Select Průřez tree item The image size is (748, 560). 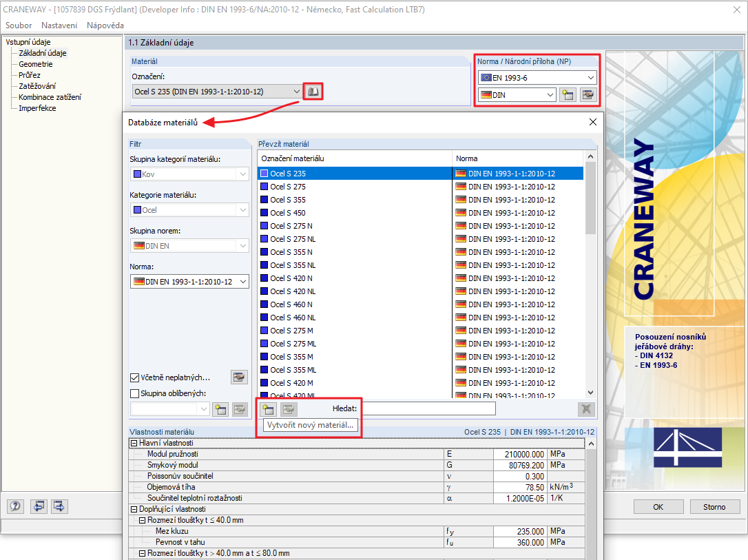coord(30,75)
